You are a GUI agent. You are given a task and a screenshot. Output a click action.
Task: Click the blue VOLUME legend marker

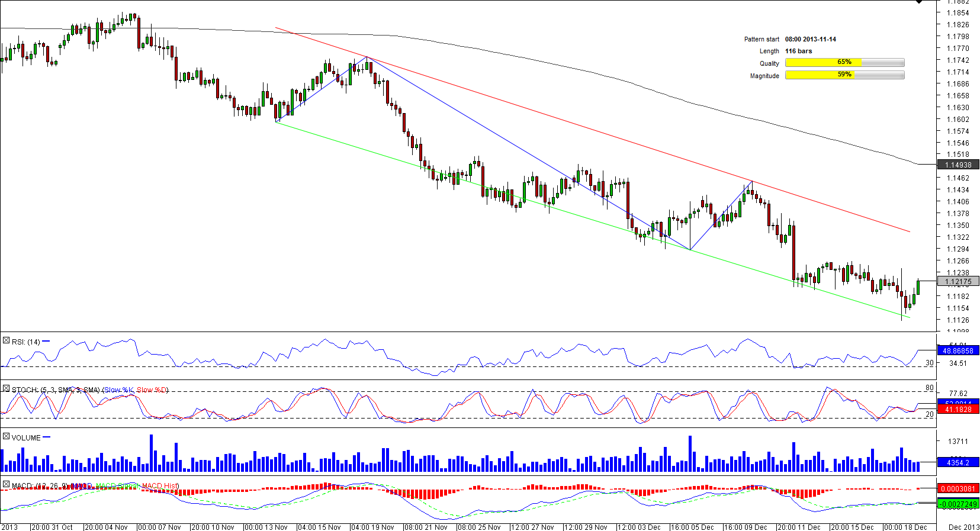pyautogui.click(x=47, y=437)
